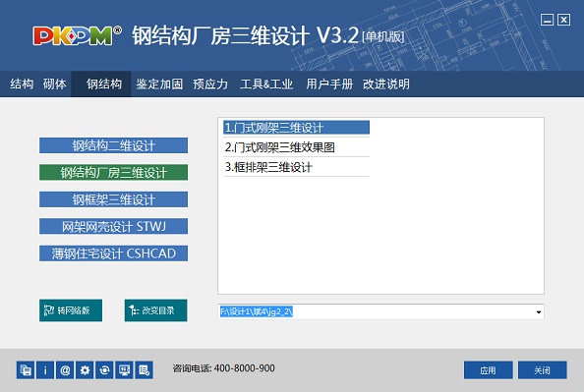Click into the directory path field

tap(377, 312)
